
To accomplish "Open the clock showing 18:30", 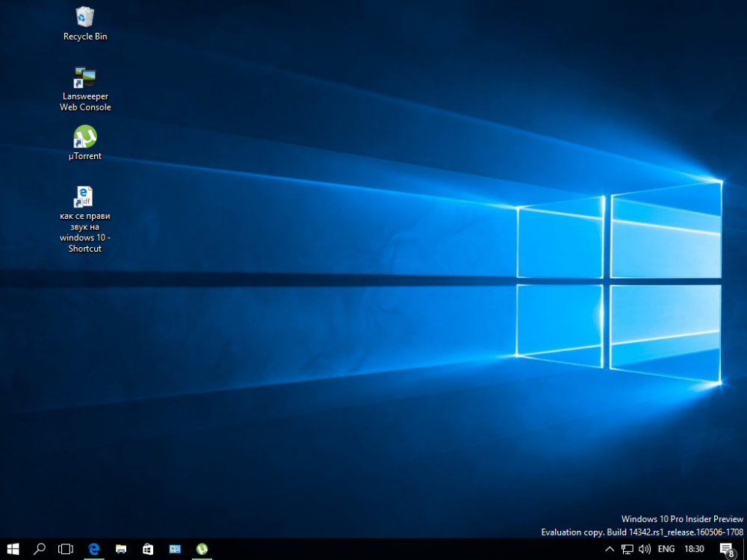I will pyautogui.click(x=694, y=549).
